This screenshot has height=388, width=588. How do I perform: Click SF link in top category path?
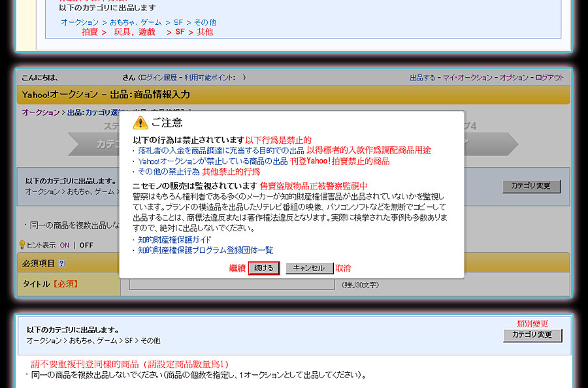178,22
